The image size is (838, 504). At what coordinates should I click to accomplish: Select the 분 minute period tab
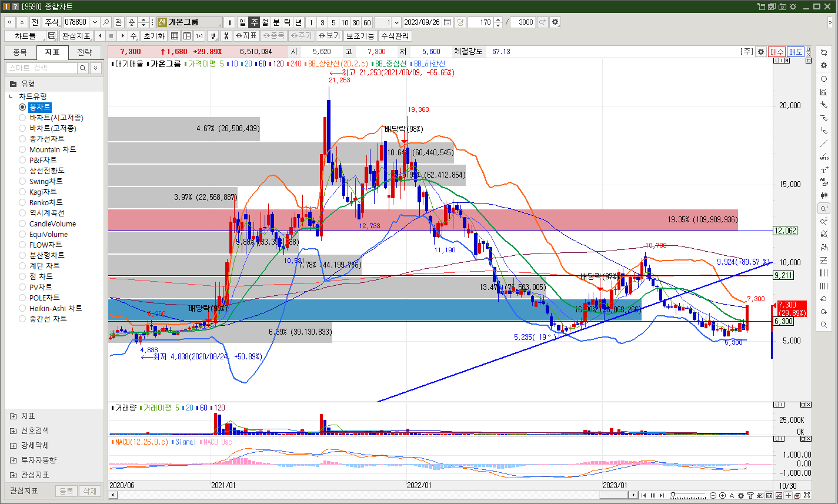(276, 22)
